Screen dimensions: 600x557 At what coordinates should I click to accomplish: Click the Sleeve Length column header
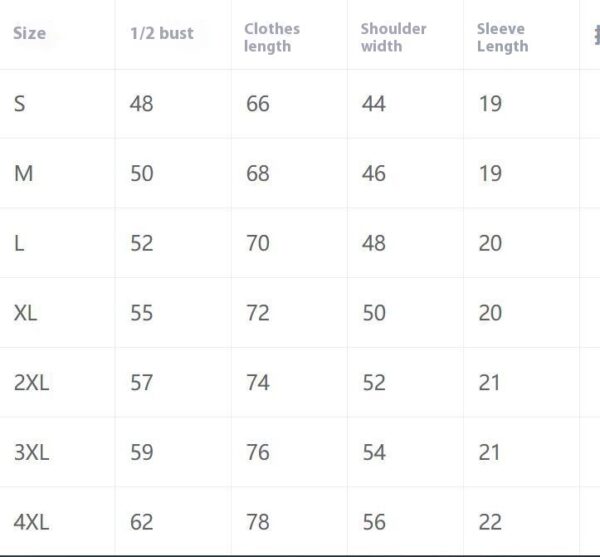[502, 37]
